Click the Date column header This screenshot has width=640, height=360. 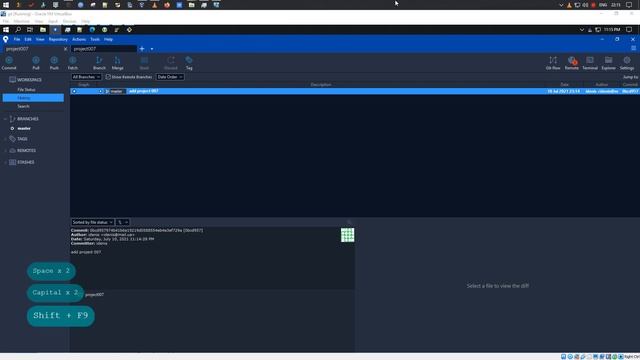coord(564,84)
